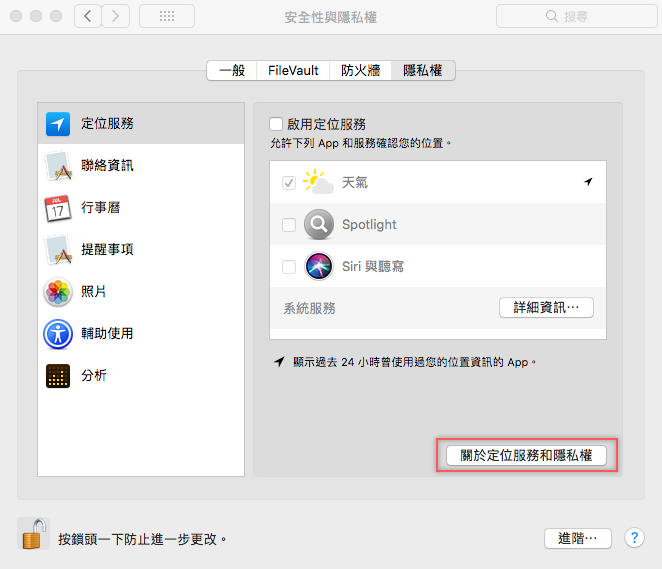This screenshot has height=569, width=662.
Task: Click the magnifier icon in search field
Action: click(551, 16)
